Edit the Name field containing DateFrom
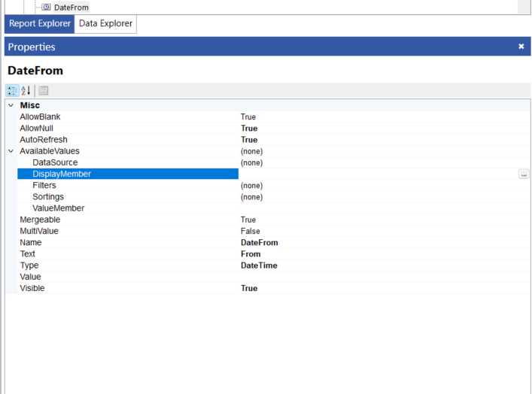This screenshot has height=394, width=532. [260, 243]
